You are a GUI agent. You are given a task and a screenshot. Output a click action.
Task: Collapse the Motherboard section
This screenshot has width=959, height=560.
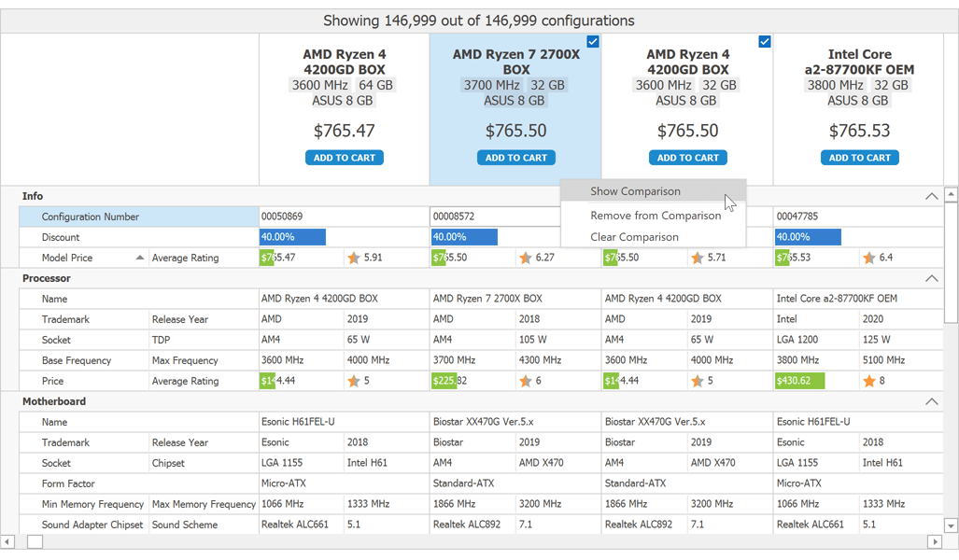[x=931, y=401]
